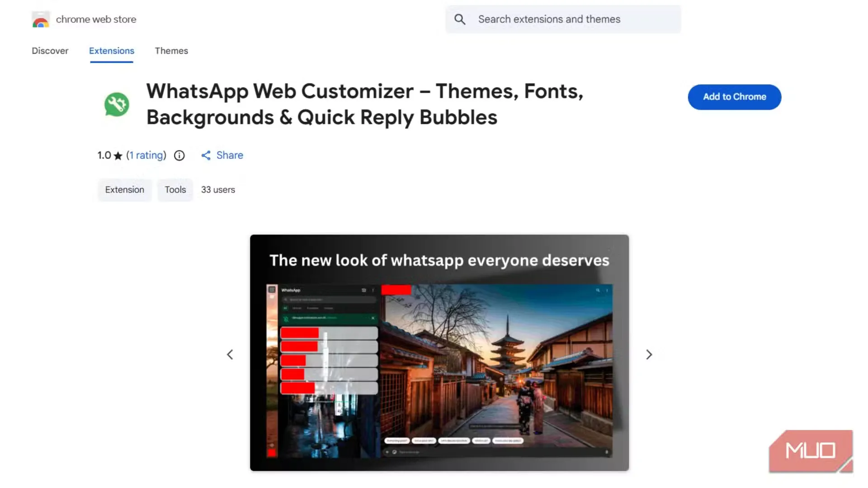868x488 pixels.
Task: Click the magnifier search icon
Action: (460, 19)
